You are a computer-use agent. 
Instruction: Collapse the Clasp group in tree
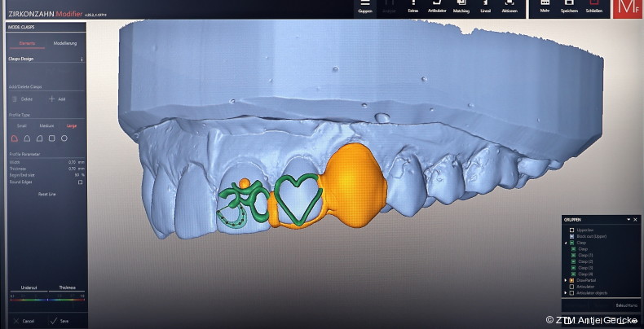click(566, 243)
